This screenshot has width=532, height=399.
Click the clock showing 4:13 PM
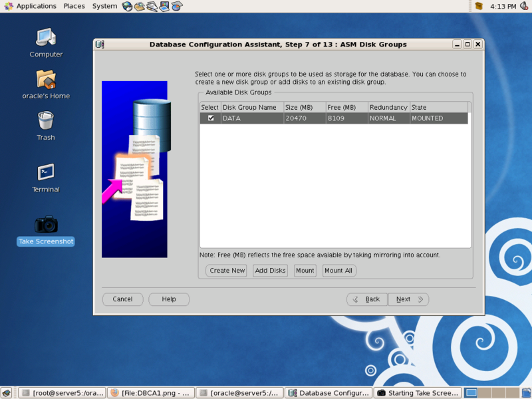[x=503, y=7]
